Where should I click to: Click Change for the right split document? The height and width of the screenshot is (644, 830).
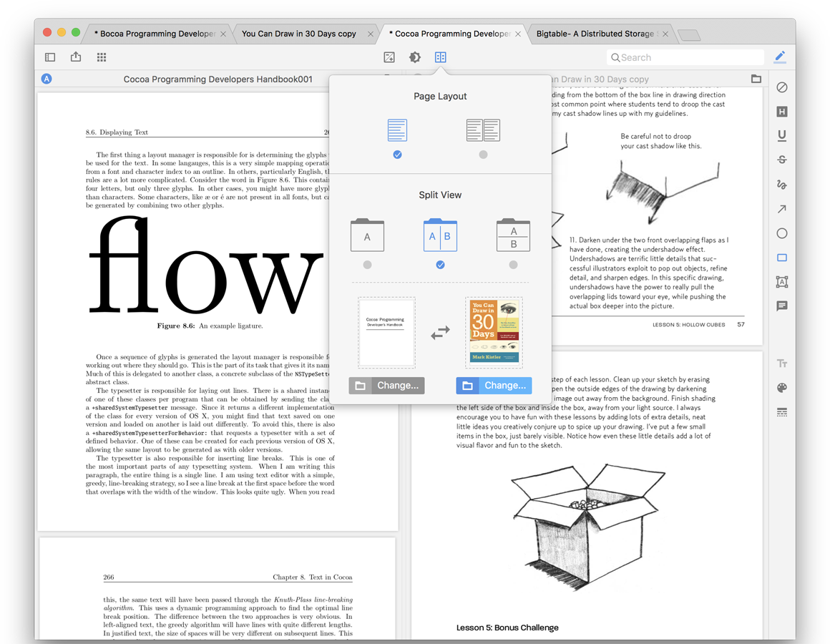[x=494, y=385]
